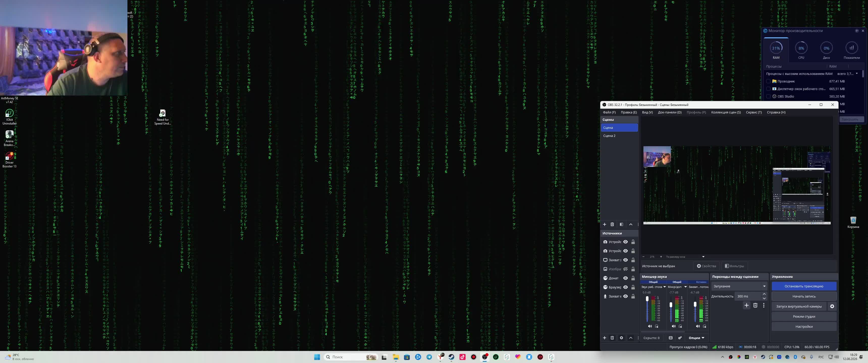The width and height of the screenshot is (868, 363).
Task: Move source up using Sources arrow icon
Action: [x=631, y=338]
